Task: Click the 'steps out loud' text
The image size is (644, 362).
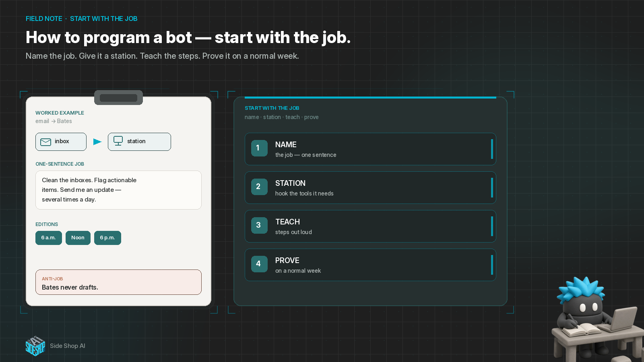Action: pos(293,232)
